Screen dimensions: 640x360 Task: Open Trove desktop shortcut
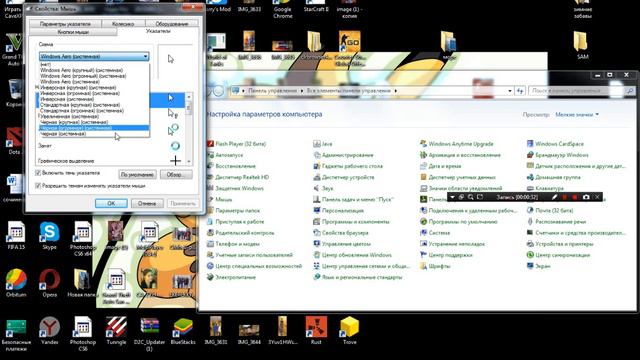[349, 330]
